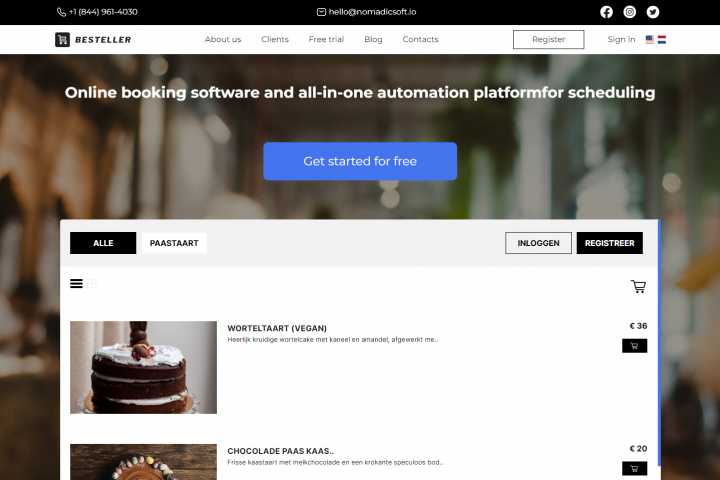This screenshot has height=480, width=720.
Task: Switch to grid view layout
Action: tap(92, 284)
